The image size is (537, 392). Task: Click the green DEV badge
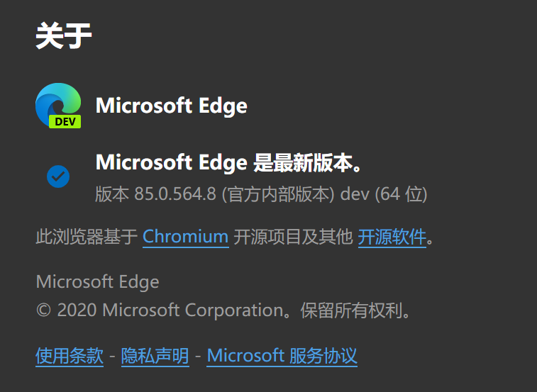(65, 122)
